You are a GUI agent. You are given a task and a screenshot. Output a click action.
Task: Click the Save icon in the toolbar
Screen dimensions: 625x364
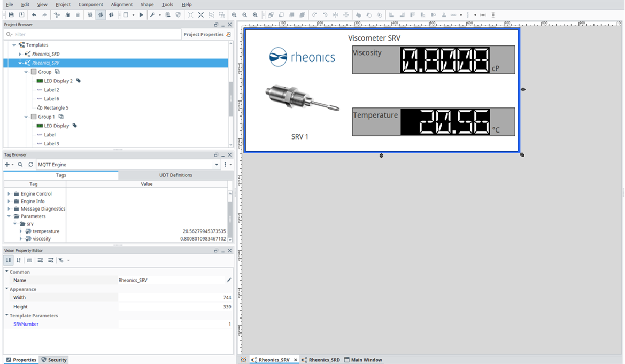click(11, 15)
